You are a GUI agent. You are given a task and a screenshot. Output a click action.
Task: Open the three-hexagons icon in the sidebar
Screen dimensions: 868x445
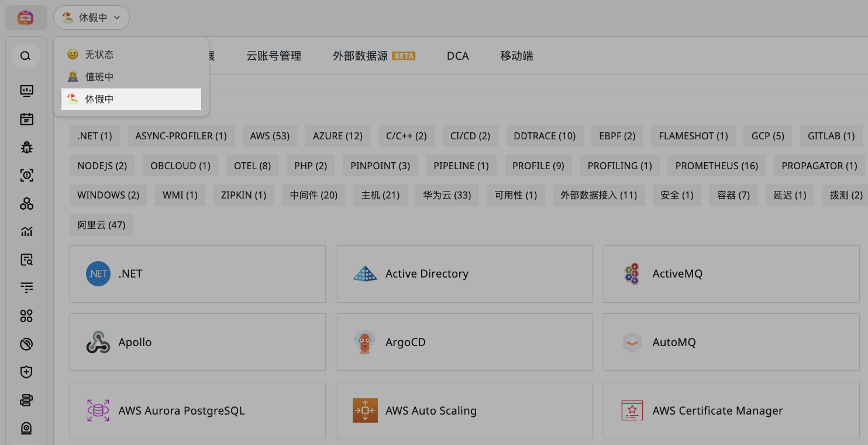point(26,203)
